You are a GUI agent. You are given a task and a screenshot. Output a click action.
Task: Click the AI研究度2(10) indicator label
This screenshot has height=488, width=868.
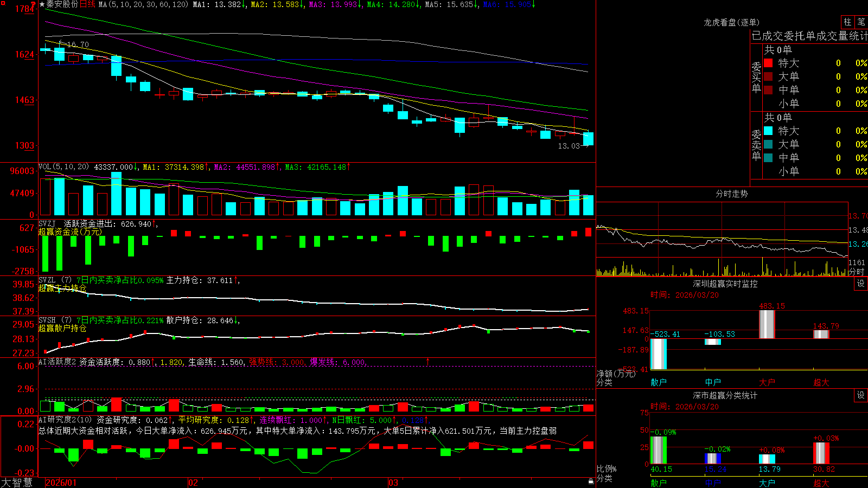pyautogui.click(x=65, y=420)
